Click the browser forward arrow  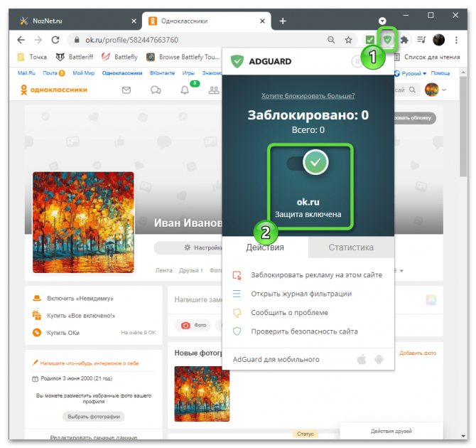[38, 40]
